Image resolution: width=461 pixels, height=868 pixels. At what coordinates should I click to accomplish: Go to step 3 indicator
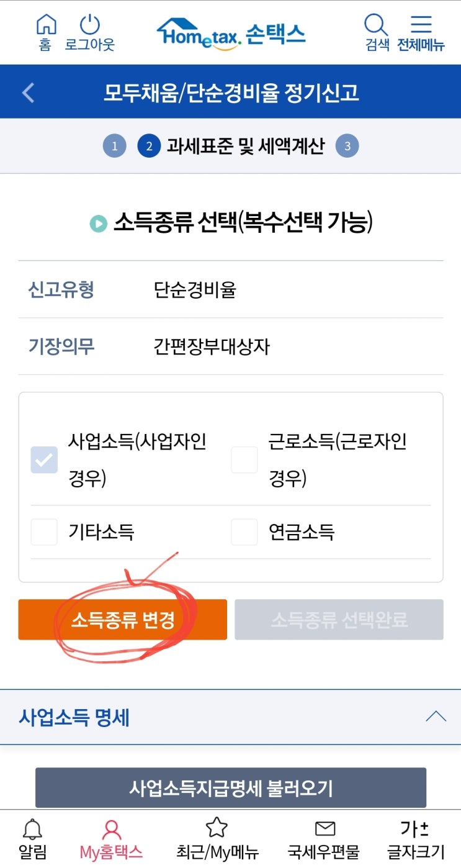347,147
